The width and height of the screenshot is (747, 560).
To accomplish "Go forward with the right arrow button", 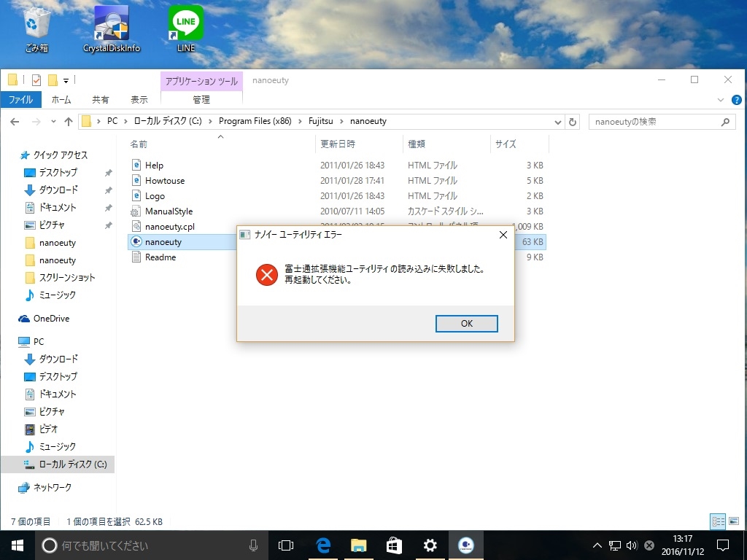I will click(36, 122).
